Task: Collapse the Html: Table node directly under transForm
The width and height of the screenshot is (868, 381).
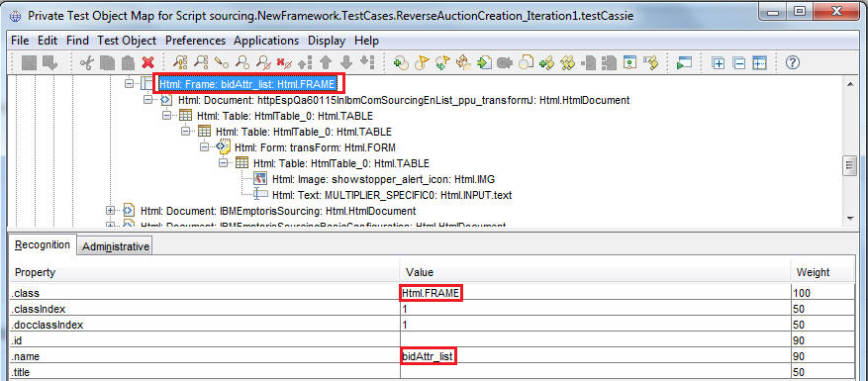Action: coord(223,163)
